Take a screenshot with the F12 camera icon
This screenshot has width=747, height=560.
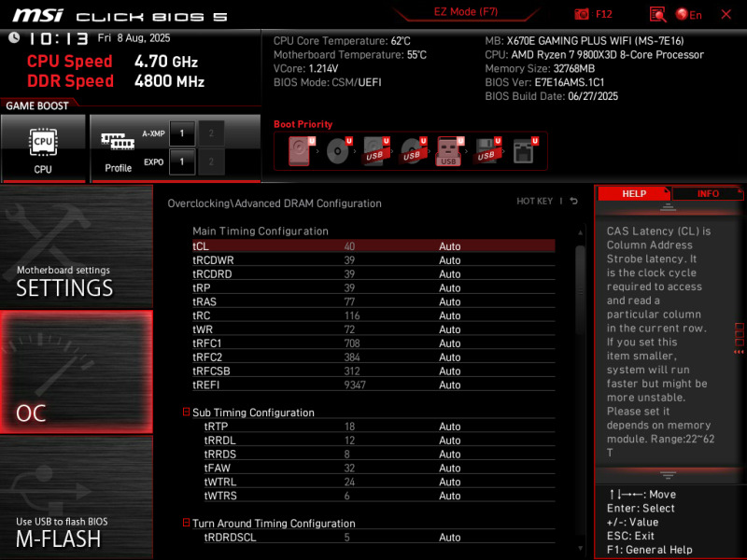pyautogui.click(x=581, y=14)
